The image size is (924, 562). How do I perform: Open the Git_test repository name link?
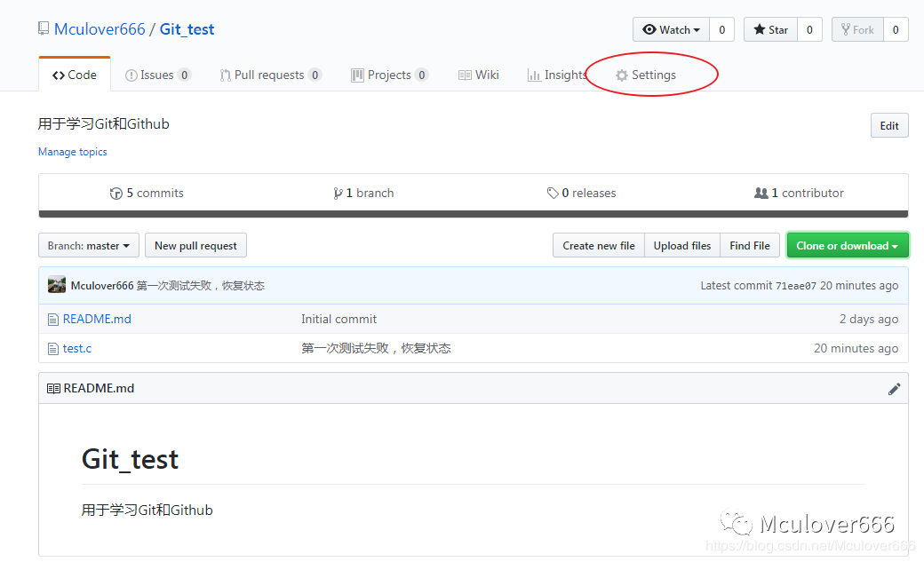[187, 29]
